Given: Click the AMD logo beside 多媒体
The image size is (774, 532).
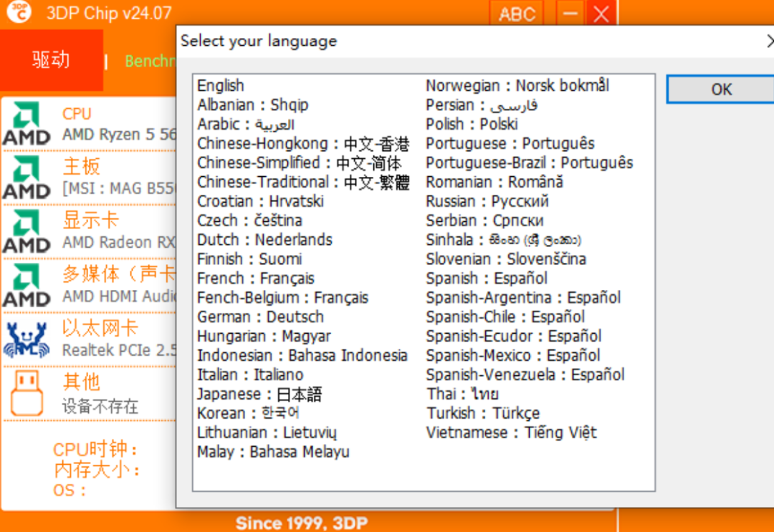Looking at the screenshot, I should click(27, 286).
